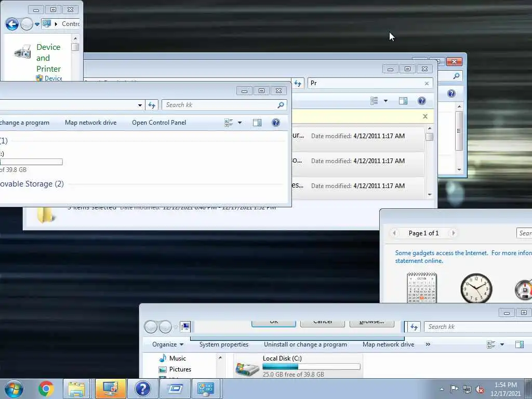The image size is (532, 399).
Task: Open Windows Explorer taskbar icon
Action: pyautogui.click(x=77, y=389)
